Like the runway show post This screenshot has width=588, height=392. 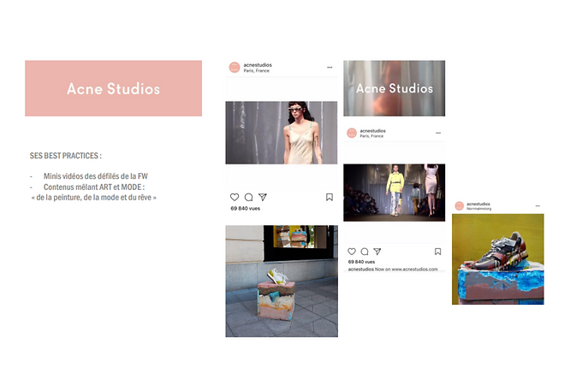(x=352, y=252)
